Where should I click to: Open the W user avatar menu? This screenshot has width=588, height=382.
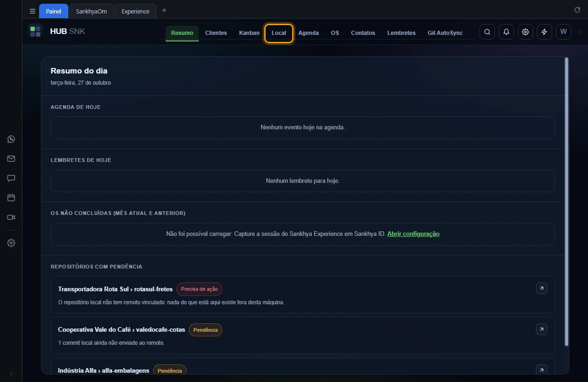(x=563, y=32)
